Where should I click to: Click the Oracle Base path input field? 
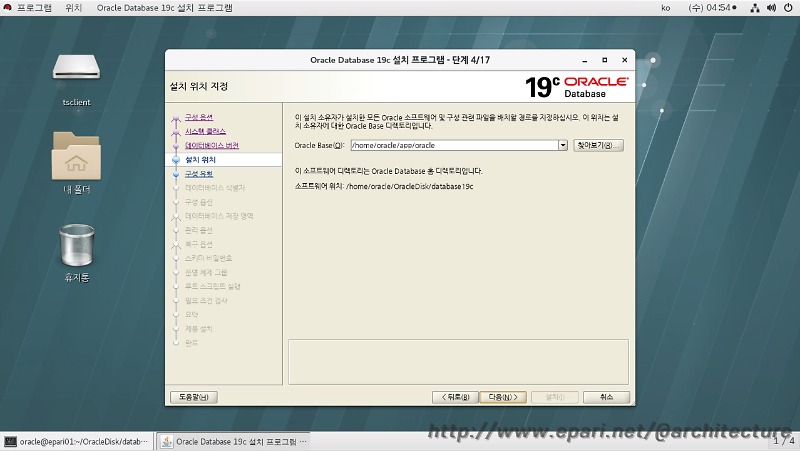pyautogui.click(x=455, y=145)
